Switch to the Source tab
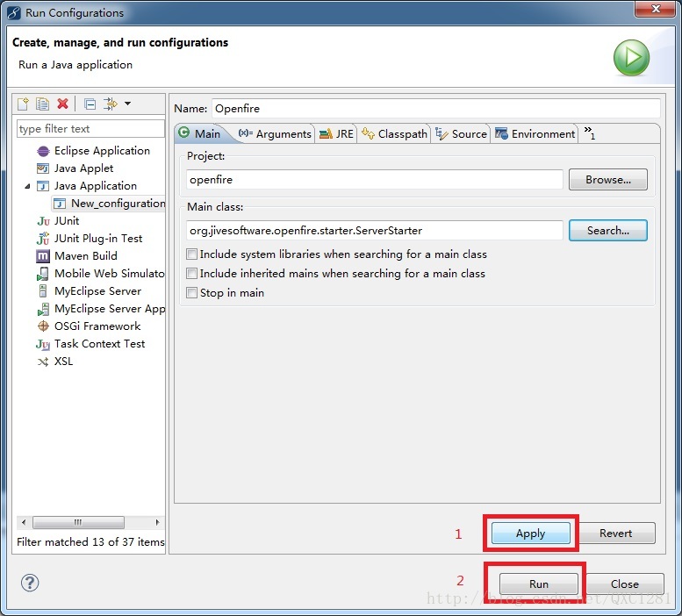This screenshot has width=682, height=616. point(461,134)
